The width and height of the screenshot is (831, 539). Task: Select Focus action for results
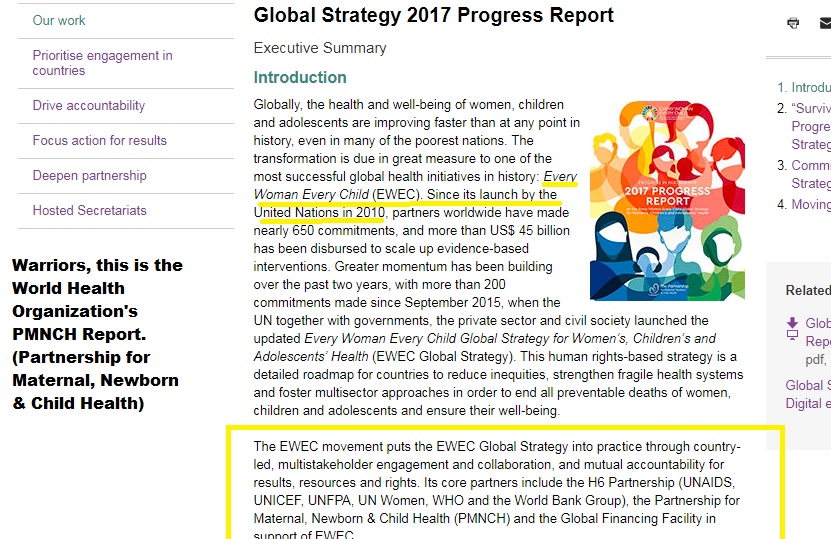[x=100, y=140]
